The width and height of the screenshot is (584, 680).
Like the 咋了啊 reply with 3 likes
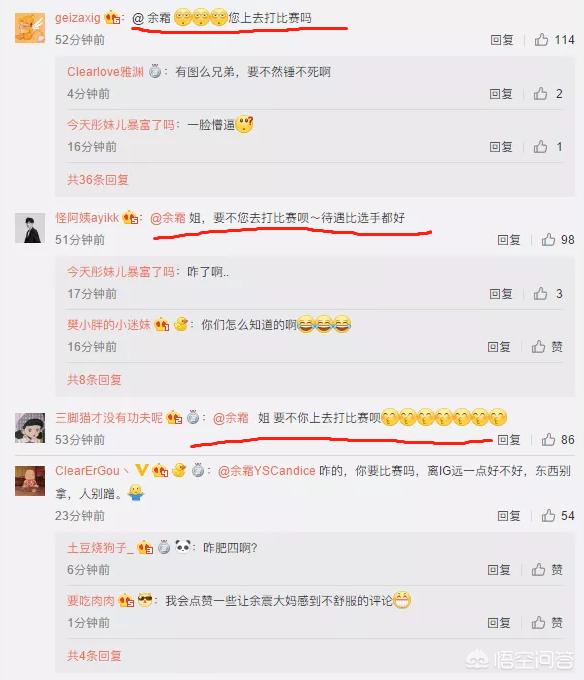[548, 294]
